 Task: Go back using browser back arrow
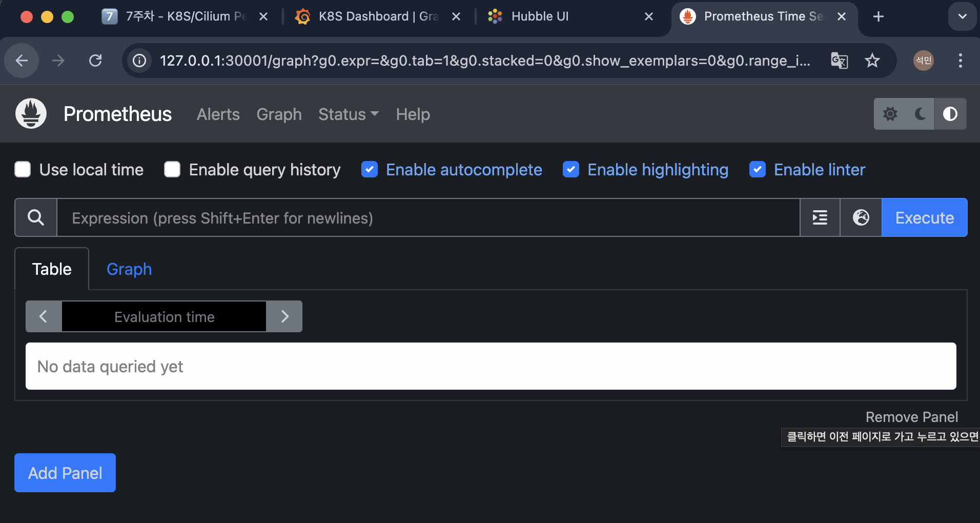22,61
